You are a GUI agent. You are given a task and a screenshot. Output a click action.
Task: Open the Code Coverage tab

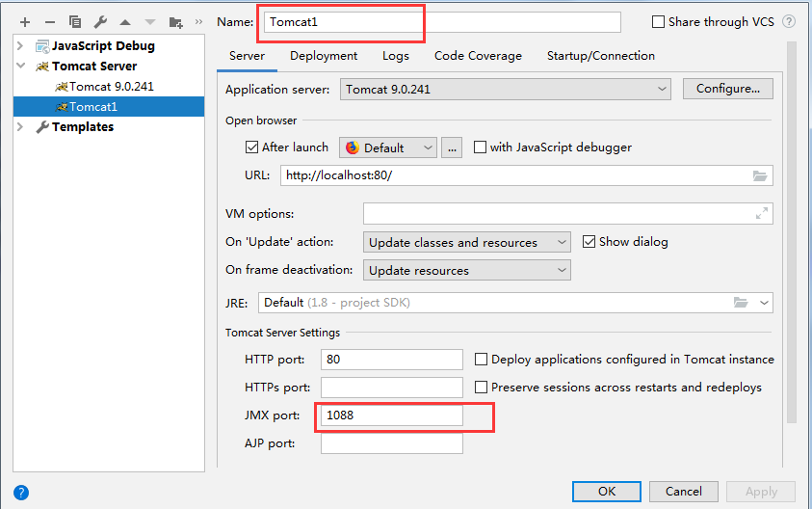478,56
